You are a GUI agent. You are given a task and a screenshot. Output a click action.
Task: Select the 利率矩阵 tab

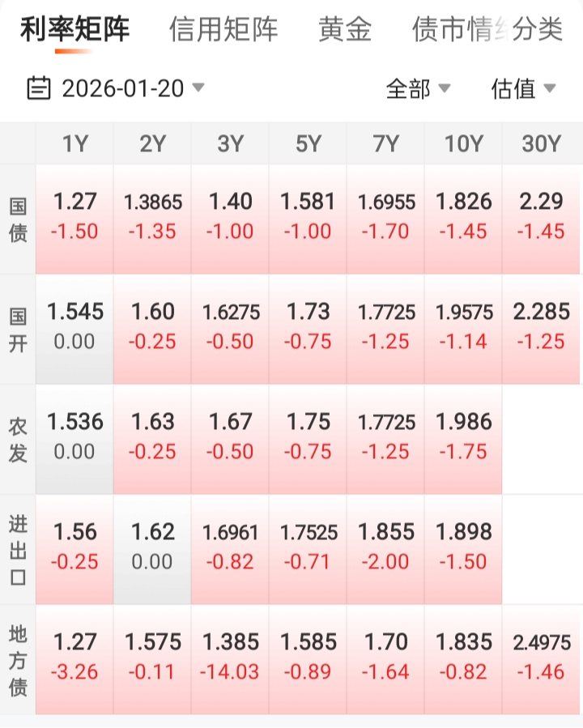74,30
